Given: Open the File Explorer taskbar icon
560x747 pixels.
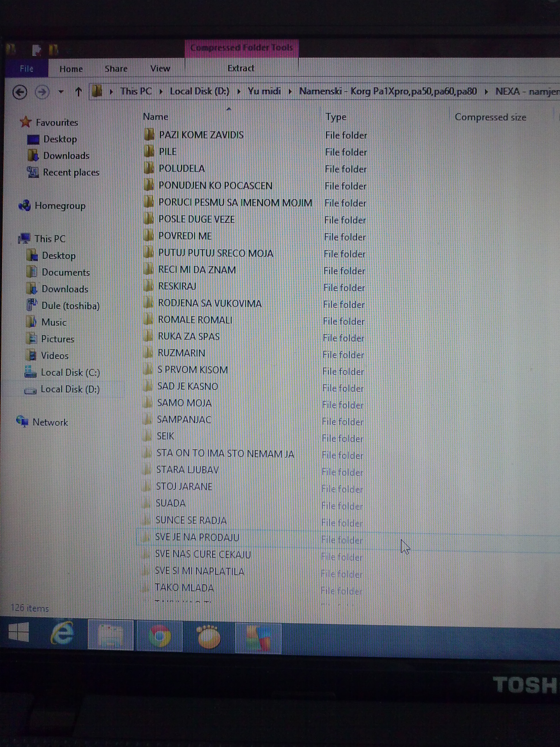Looking at the screenshot, I should click(110, 635).
